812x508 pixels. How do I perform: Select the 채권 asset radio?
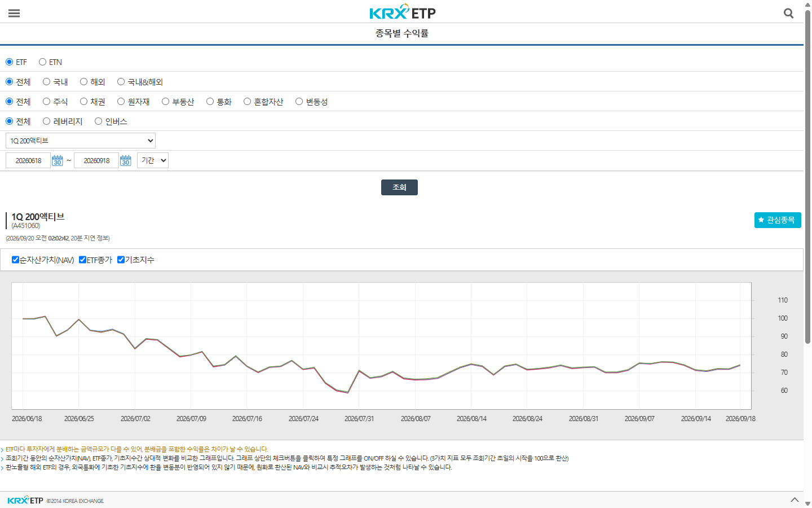[x=83, y=102]
